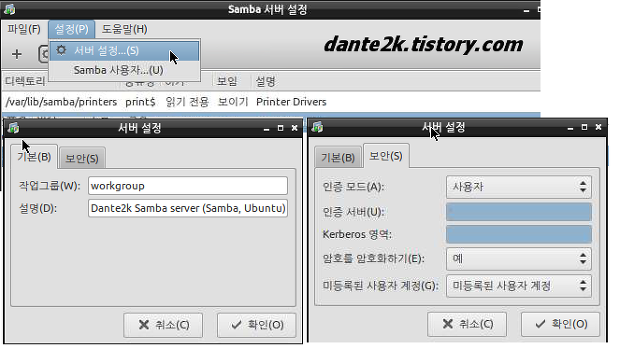Minimize the left 서버 설정 dialog
The height and width of the screenshot is (363, 620).
(x=267, y=129)
